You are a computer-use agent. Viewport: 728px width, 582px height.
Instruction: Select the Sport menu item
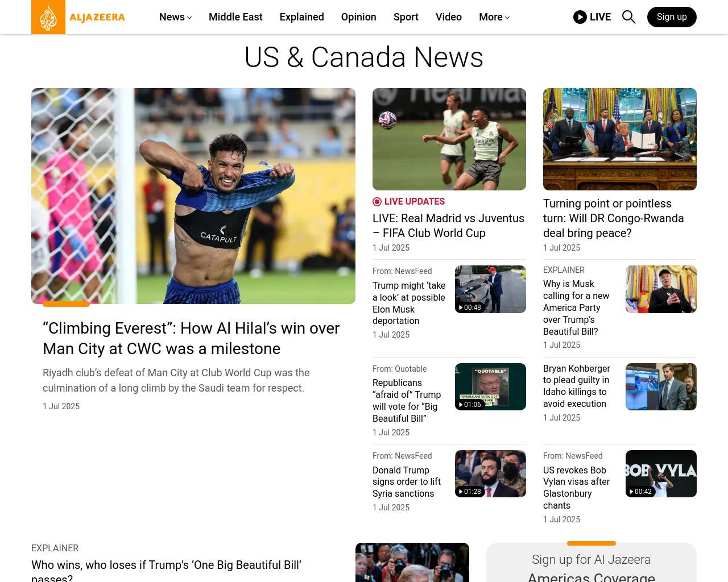click(406, 17)
